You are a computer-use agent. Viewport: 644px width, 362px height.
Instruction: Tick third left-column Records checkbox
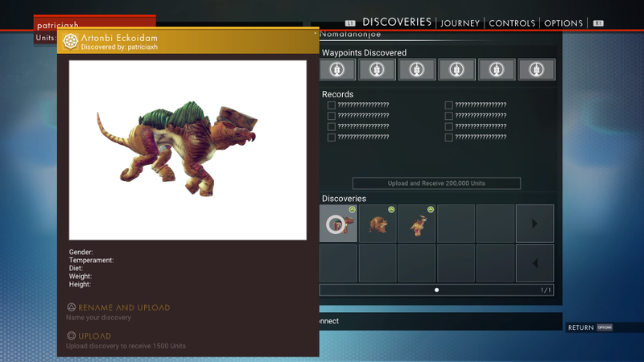coord(332,126)
